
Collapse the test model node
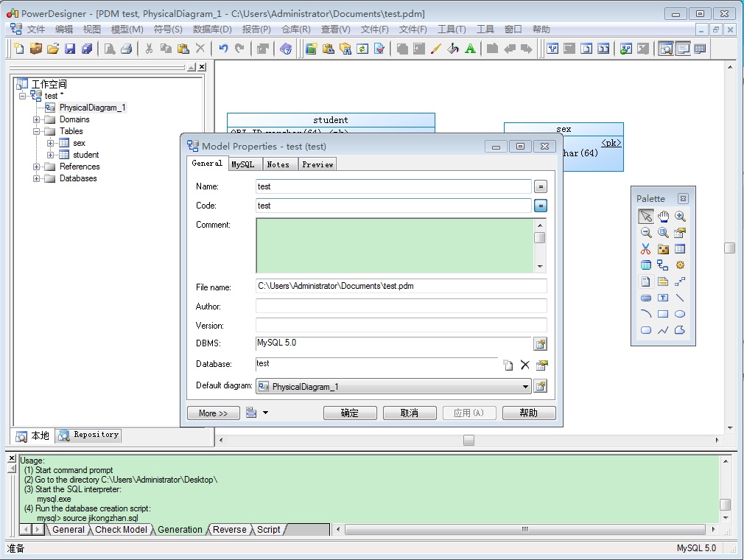pyautogui.click(x=22, y=96)
